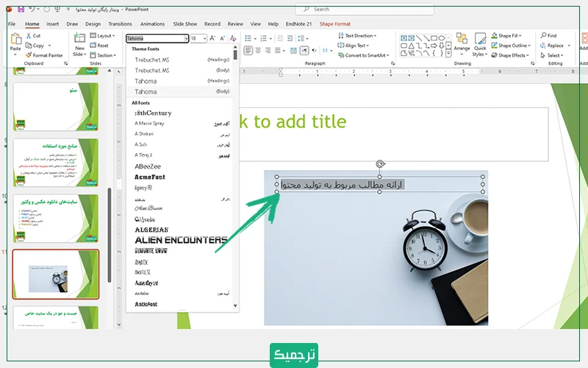Switch to the Design tab
The image size is (588, 368).
[93, 24]
